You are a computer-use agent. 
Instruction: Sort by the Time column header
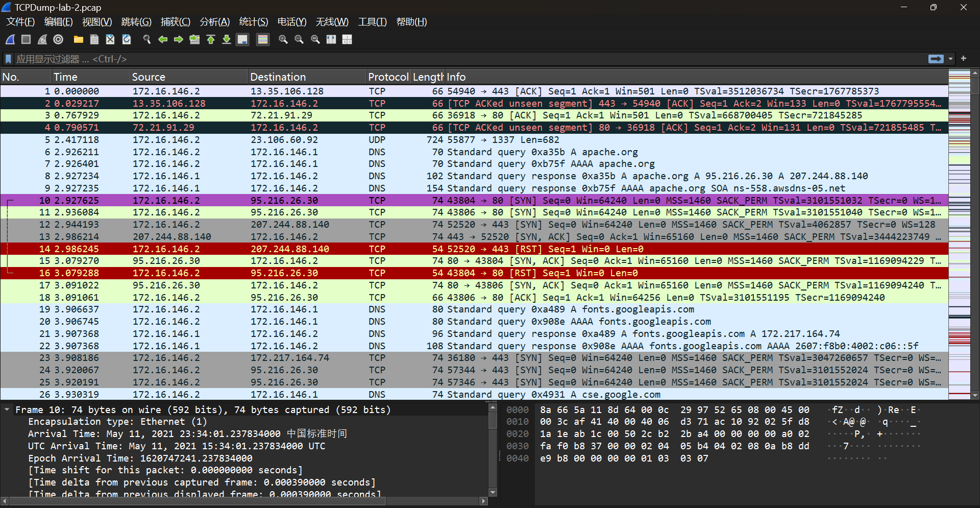point(90,77)
